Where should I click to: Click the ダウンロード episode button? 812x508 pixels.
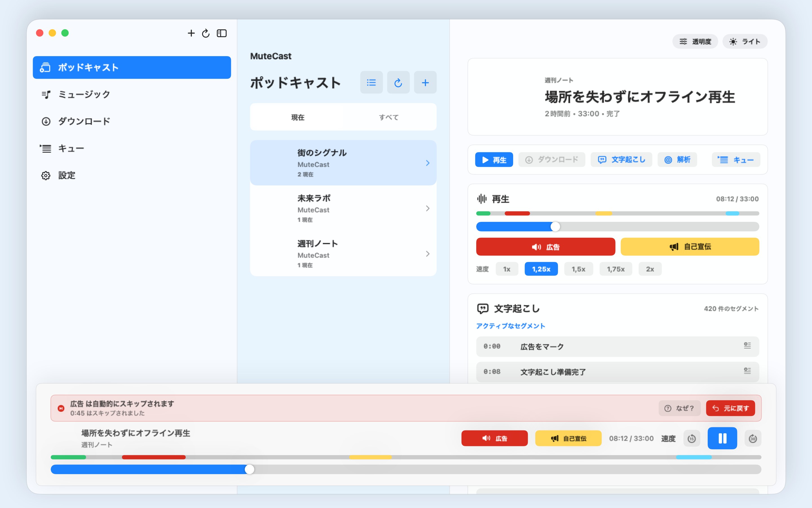coord(551,159)
